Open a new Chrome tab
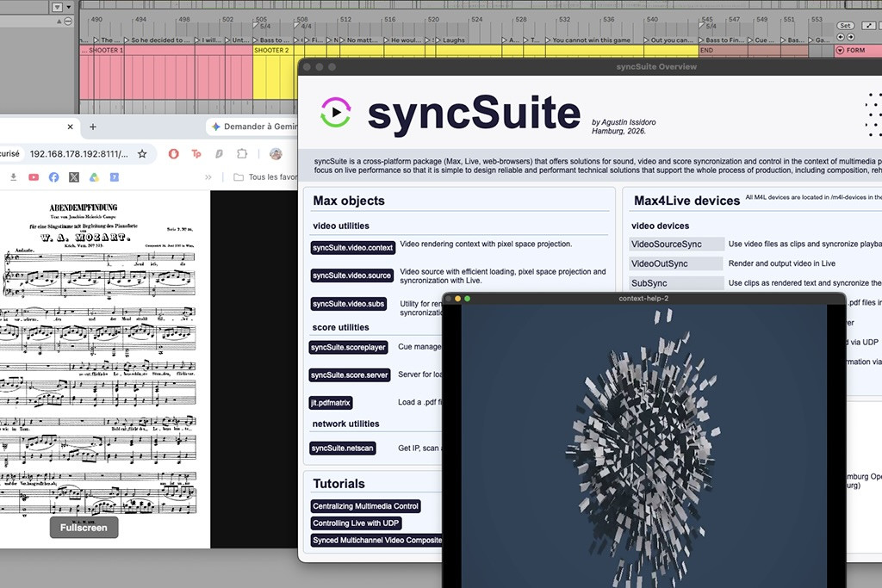 pos(93,127)
